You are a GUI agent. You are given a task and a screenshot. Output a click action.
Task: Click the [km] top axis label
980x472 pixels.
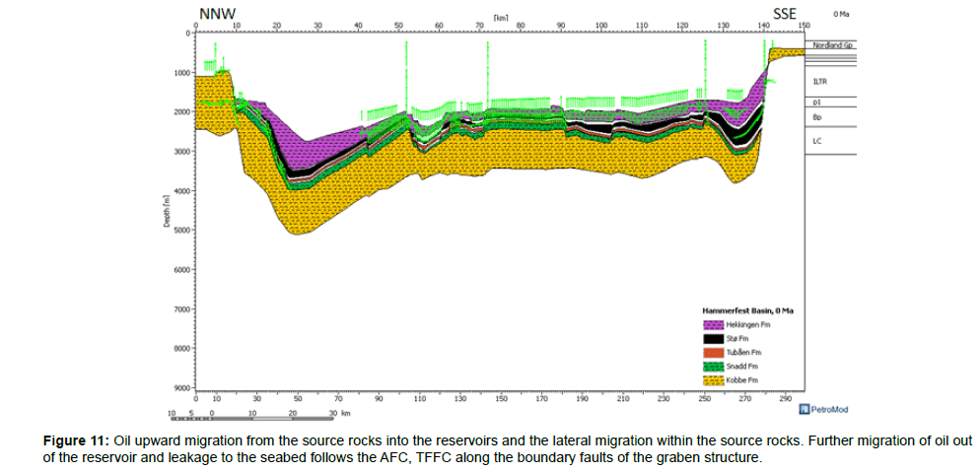[502, 19]
